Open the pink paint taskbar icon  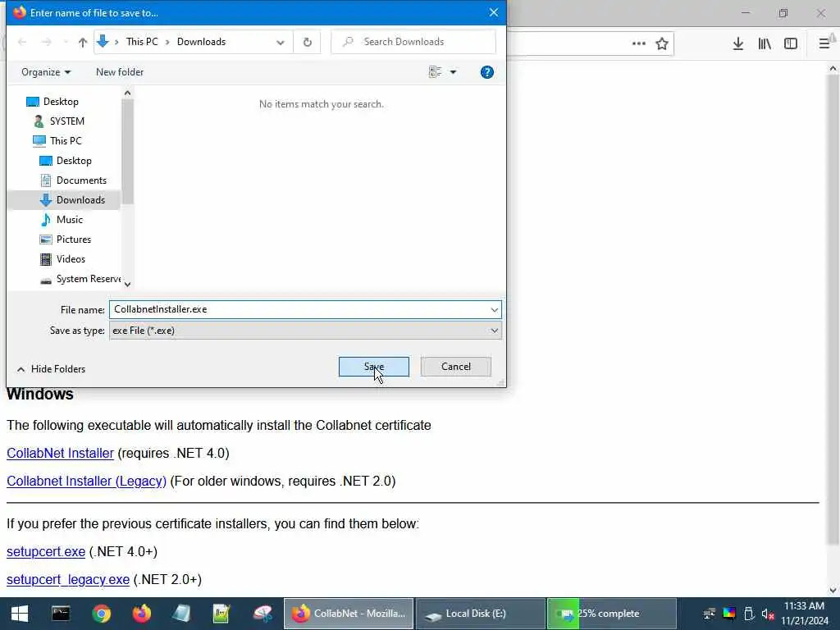coord(262,614)
